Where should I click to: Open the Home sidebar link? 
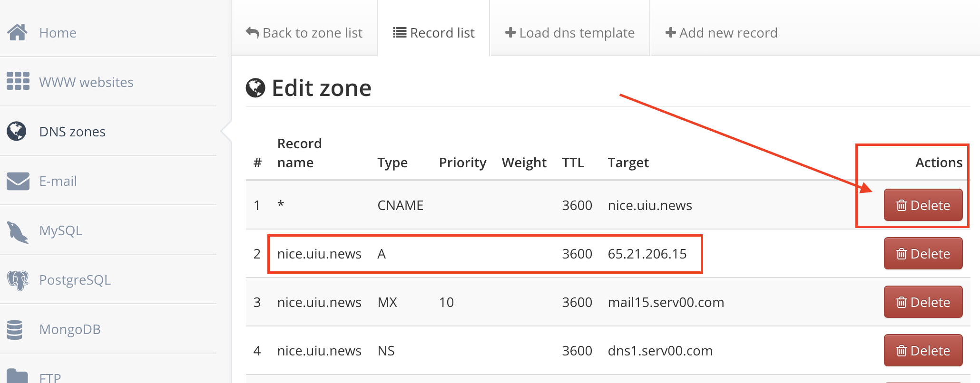click(x=58, y=33)
